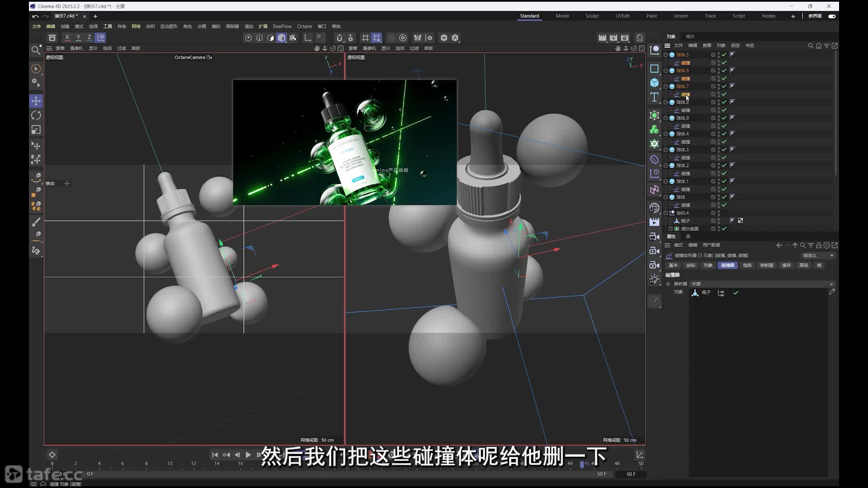
Task: Select the Scale tool icon
Action: [36, 130]
